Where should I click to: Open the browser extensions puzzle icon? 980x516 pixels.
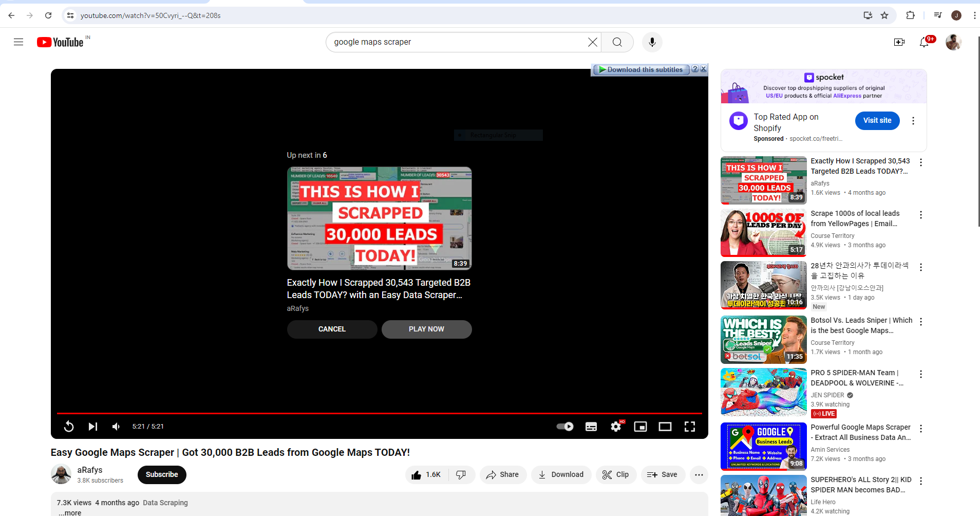911,15
